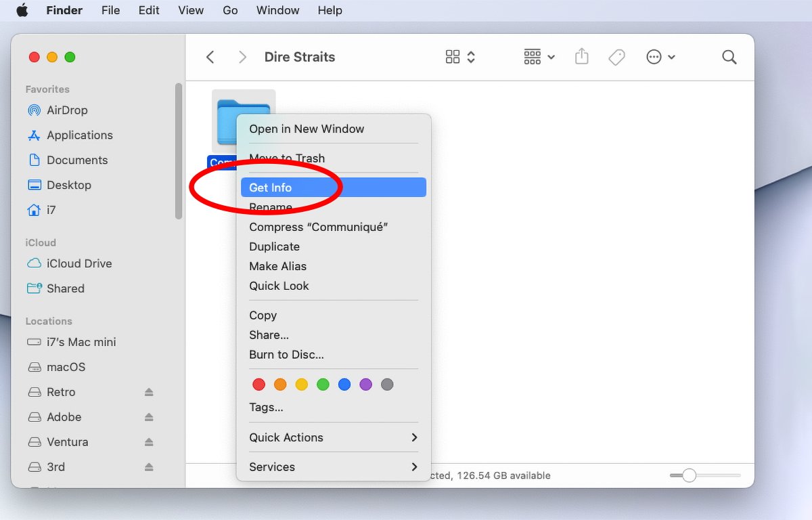
Task: Switch view mode with icon view selector
Action: tap(460, 57)
